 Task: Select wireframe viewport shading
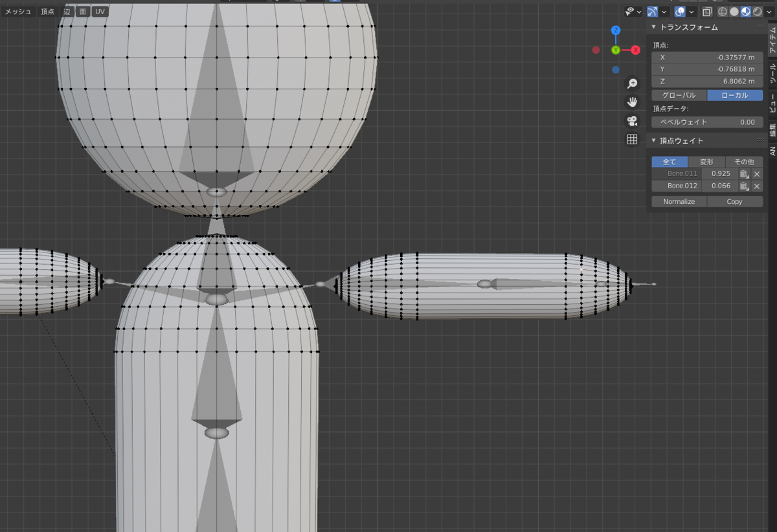(723, 12)
